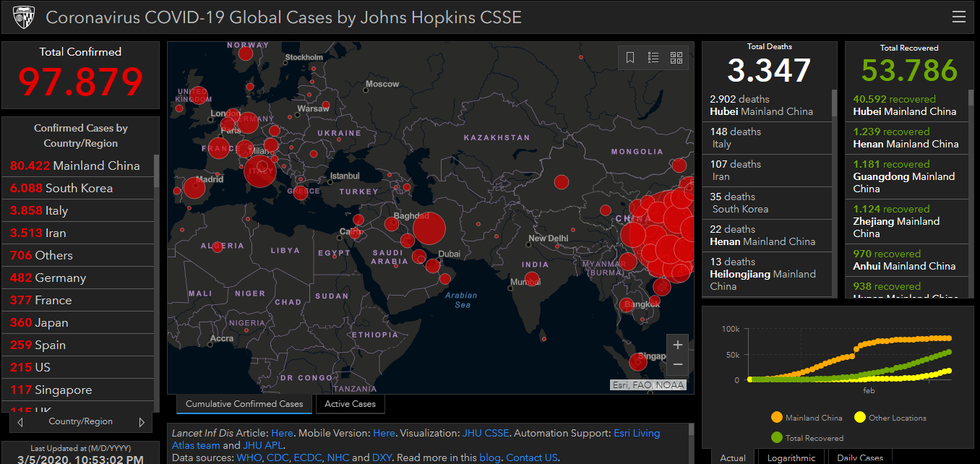The image size is (980, 464).
Task: Select the Logarithmic chart tab
Action: [x=791, y=457]
